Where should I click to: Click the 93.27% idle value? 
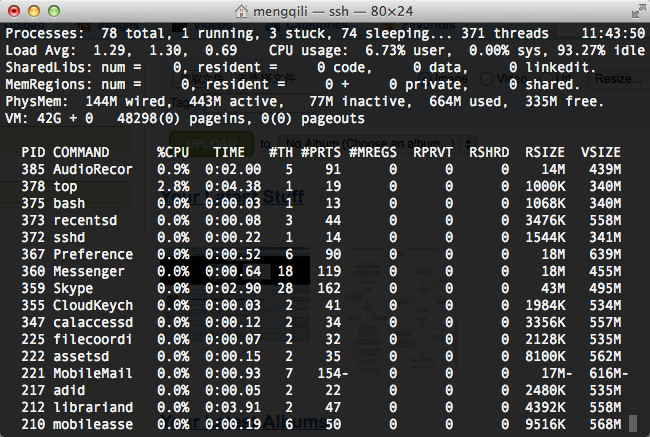pyautogui.click(x=601, y=50)
